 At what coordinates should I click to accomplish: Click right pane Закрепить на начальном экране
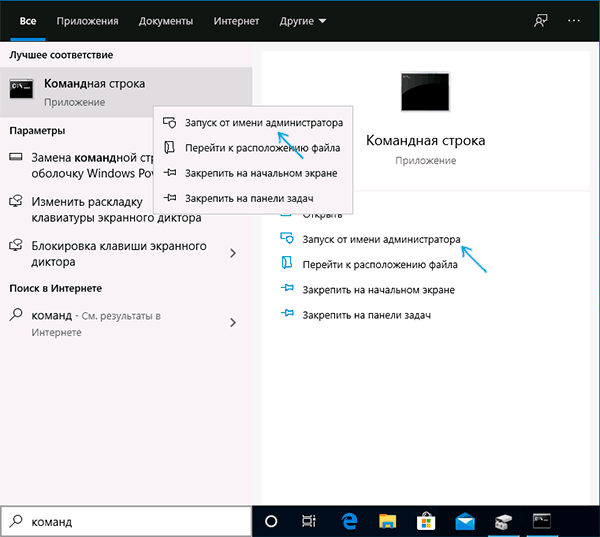click(x=378, y=290)
